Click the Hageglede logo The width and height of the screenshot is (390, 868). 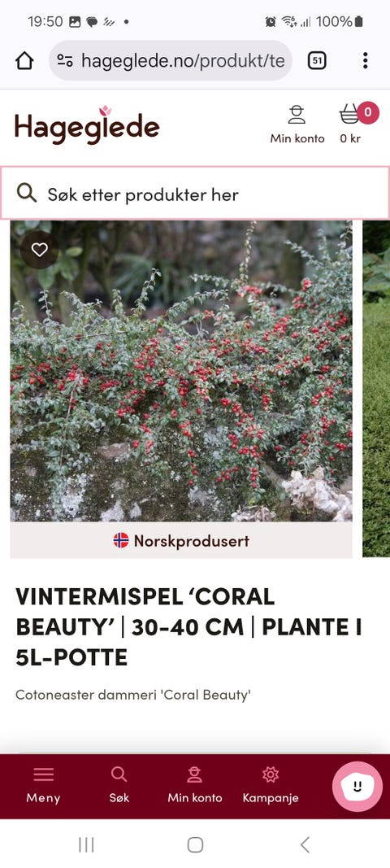click(x=87, y=125)
